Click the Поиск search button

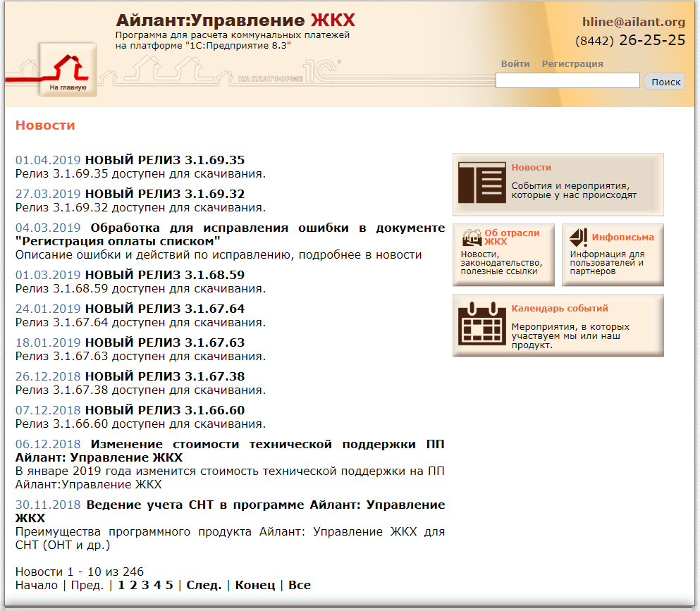click(x=665, y=82)
